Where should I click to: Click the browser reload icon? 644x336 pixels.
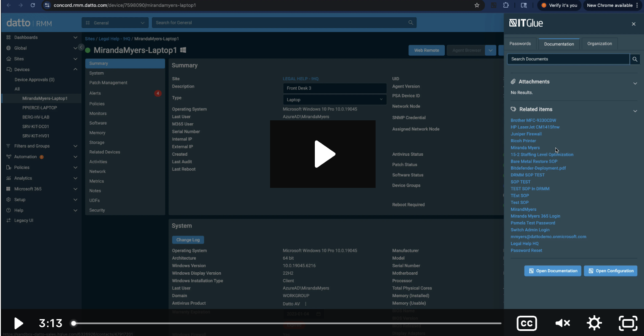[33, 5]
